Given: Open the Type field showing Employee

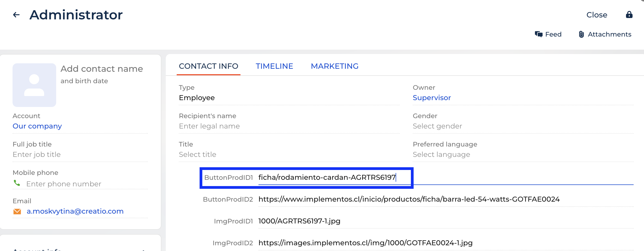Looking at the screenshot, I should pos(197,98).
